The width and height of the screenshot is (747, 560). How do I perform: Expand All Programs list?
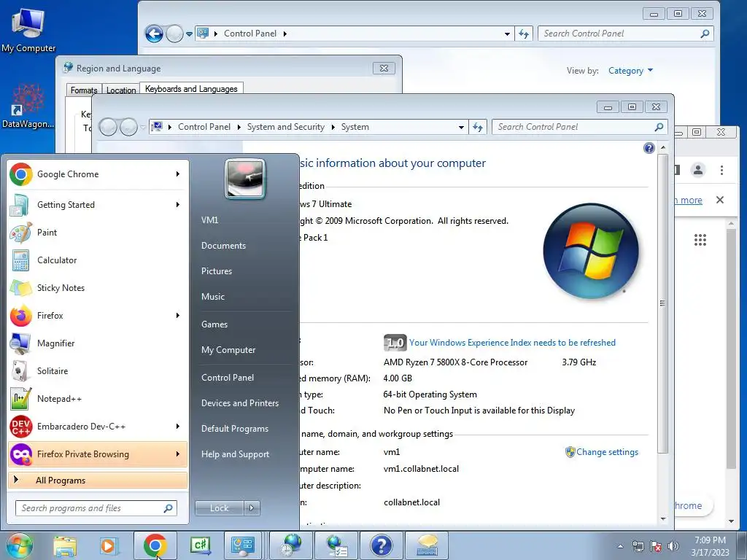[98, 481]
